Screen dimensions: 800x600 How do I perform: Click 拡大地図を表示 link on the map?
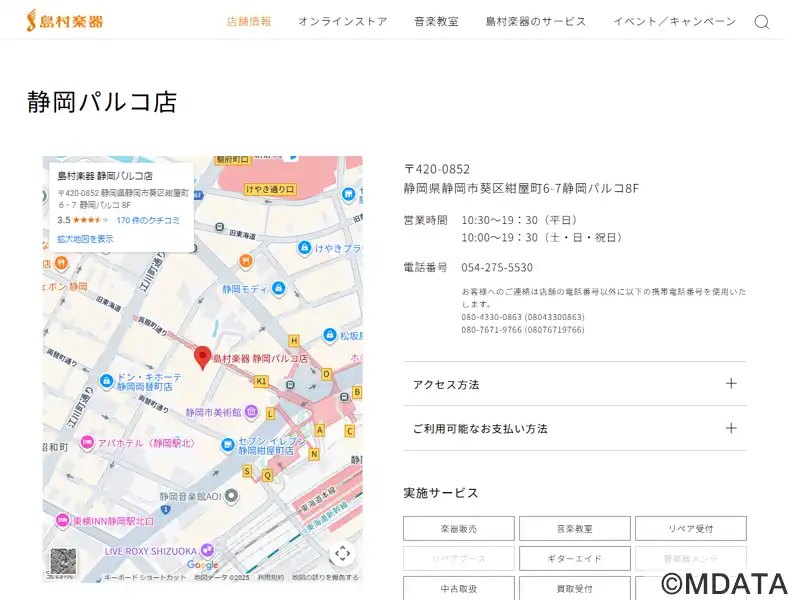(85, 239)
